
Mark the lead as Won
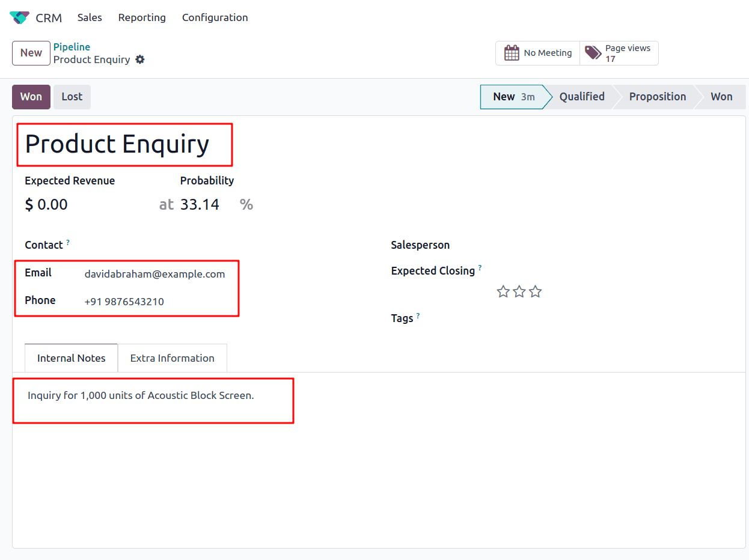click(x=31, y=97)
